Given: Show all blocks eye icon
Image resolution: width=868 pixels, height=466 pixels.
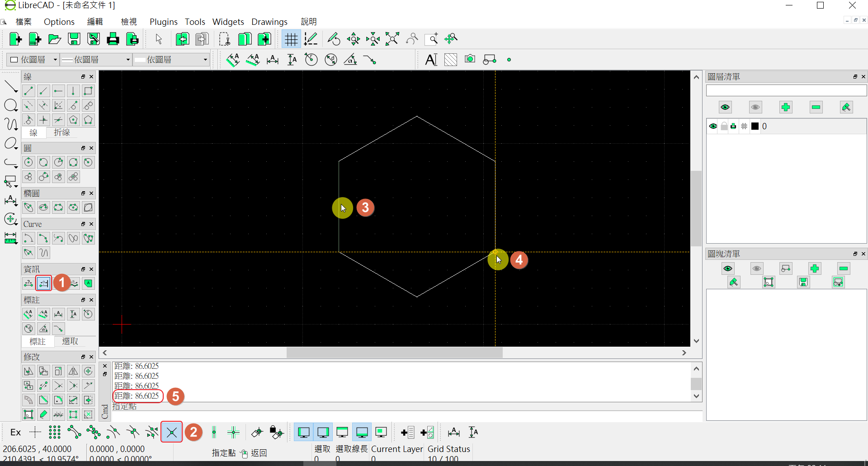Looking at the screenshot, I should click(x=728, y=268).
